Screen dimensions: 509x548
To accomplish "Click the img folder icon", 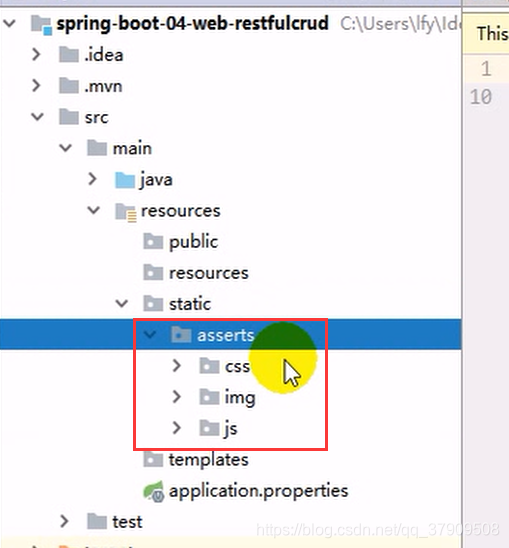I will (x=209, y=397).
